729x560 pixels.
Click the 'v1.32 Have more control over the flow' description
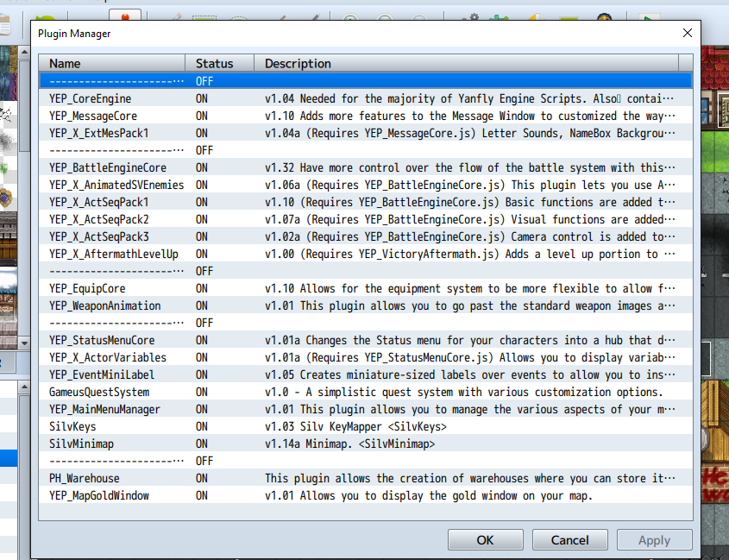pyautogui.click(x=469, y=167)
